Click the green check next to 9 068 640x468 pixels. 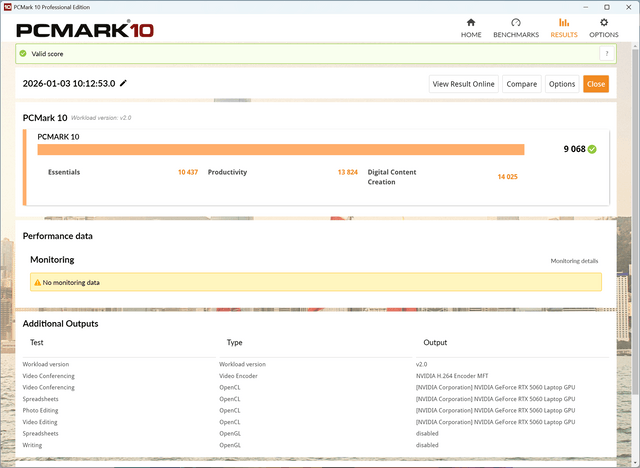[592, 149]
